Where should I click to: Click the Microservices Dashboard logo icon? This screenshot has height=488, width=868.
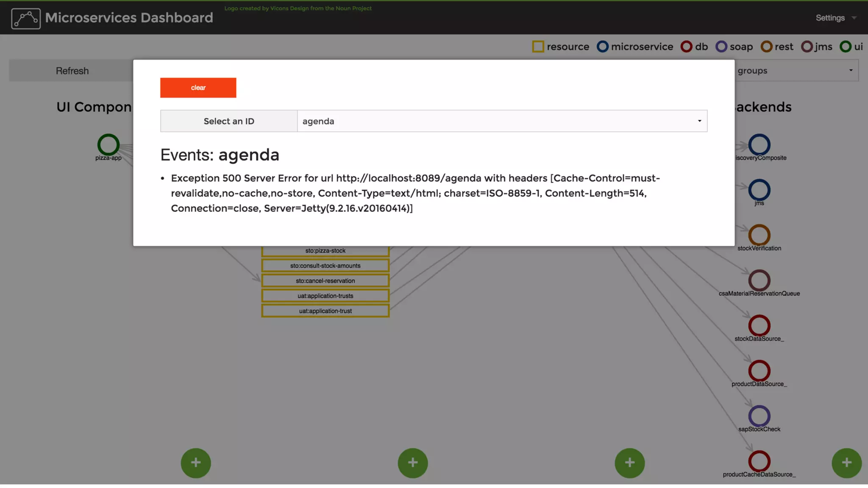pyautogui.click(x=26, y=19)
